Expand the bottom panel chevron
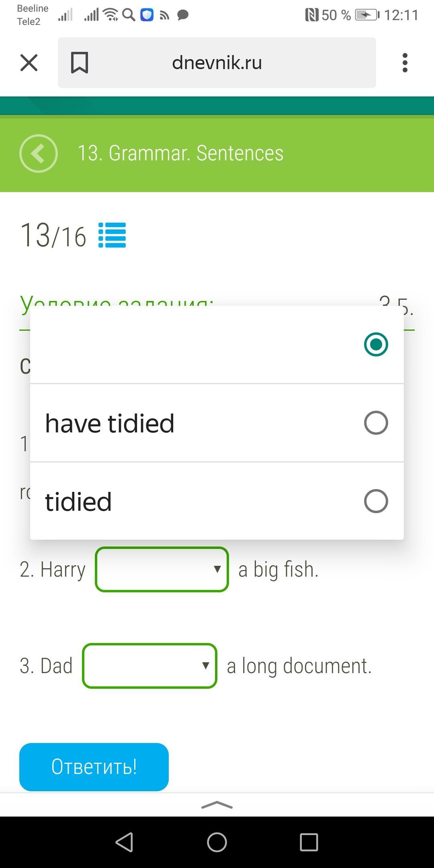This screenshot has height=868, width=434. [x=217, y=805]
